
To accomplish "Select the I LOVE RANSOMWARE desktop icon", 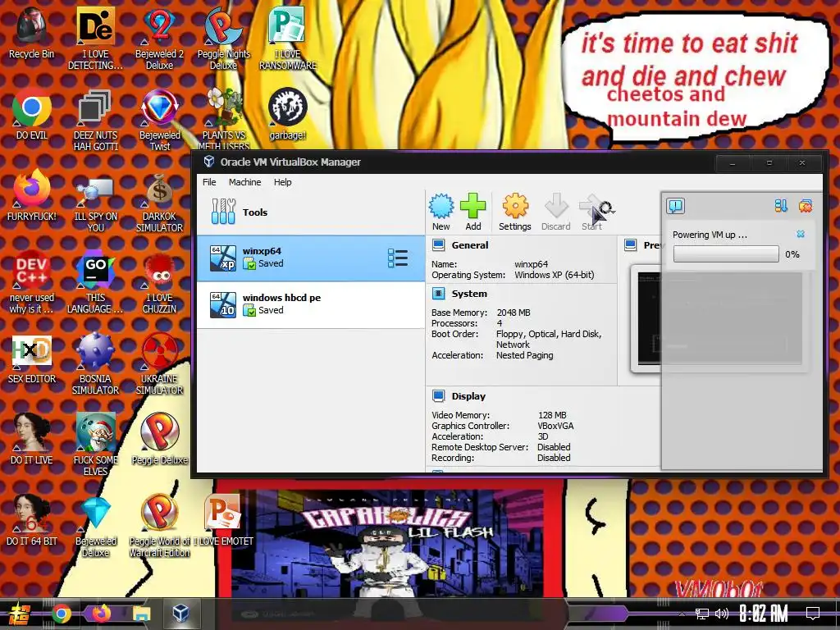I will click(x=288, y=39).
